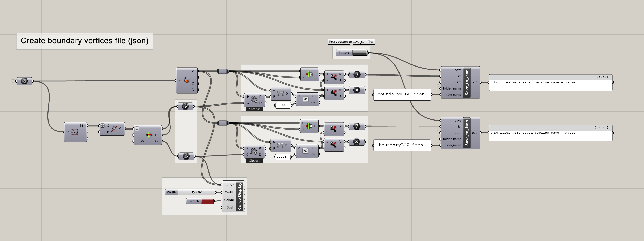The height and width of the screenshot is (241, 644).
Task: Click the green List Item icon in boundaryLOW group
Action: [309, 126]
